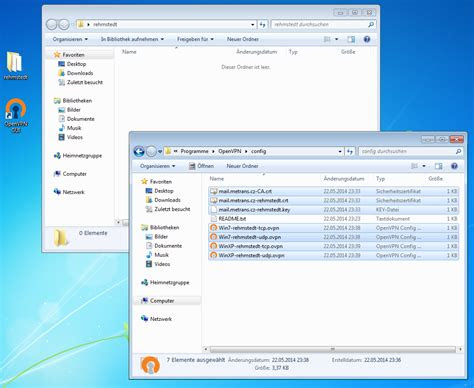The height and width of the screenshot is (388, 474).
Task: Change the view in the rehmstedt window
Action: pos(327,39)
